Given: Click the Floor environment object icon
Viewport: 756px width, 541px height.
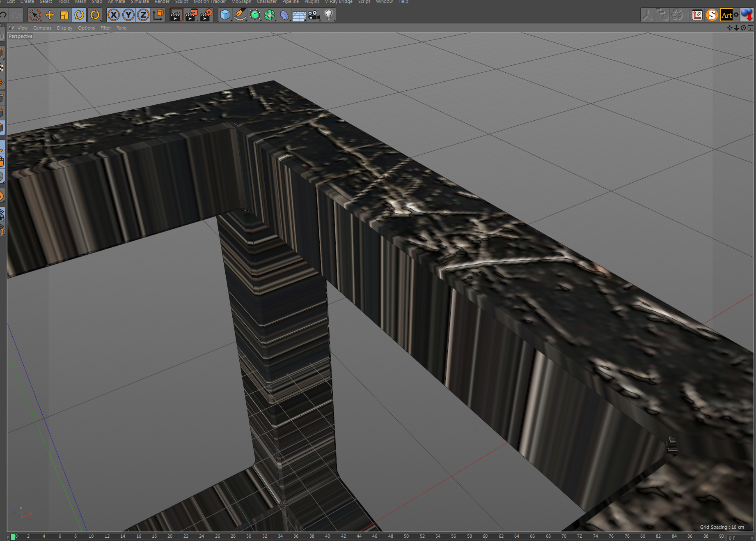Looking at the screenshot, I should point(299,15).
